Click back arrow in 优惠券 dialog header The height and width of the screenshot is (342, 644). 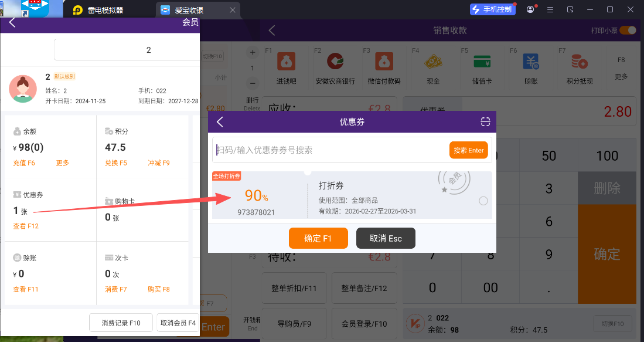220,121
